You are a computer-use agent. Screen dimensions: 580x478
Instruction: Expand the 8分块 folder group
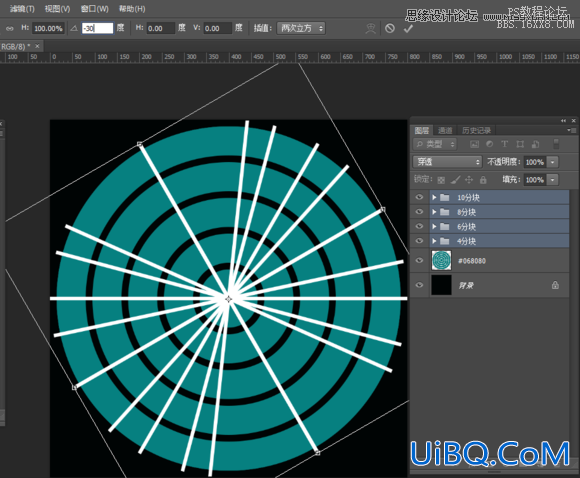point(434,212)
